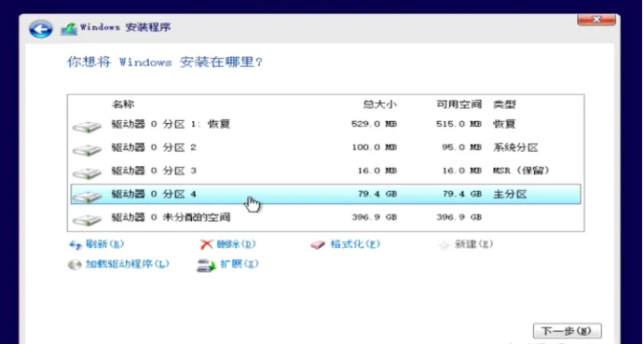This screenshot has height=344, width=644.
Task: Click the extend (扩展) drive arrow icon
Action: (207, 265)
